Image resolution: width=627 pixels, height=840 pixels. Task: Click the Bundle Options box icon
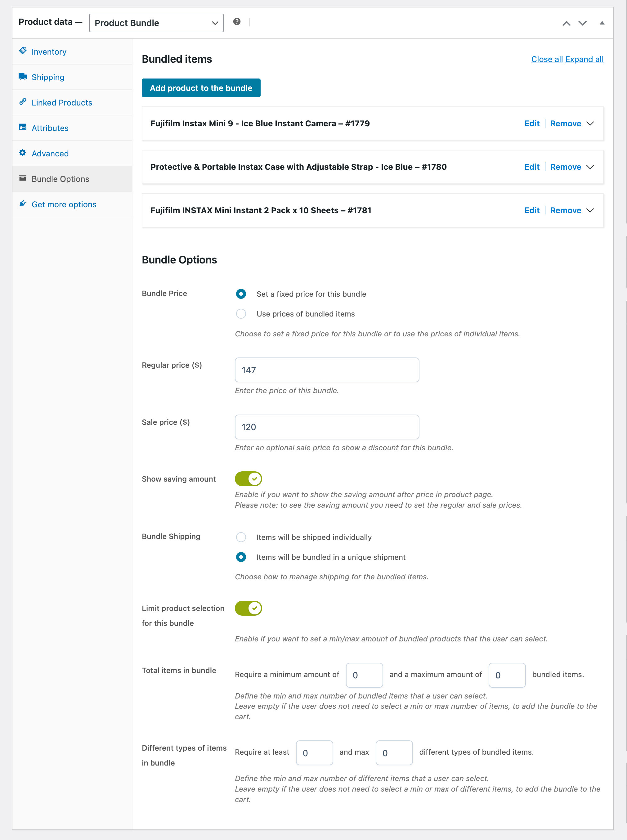click(x=23, y=178)
